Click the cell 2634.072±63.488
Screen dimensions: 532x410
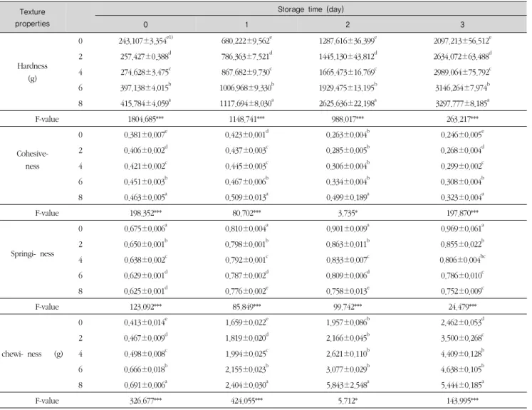pyautogui.click(x=462, y=56)
